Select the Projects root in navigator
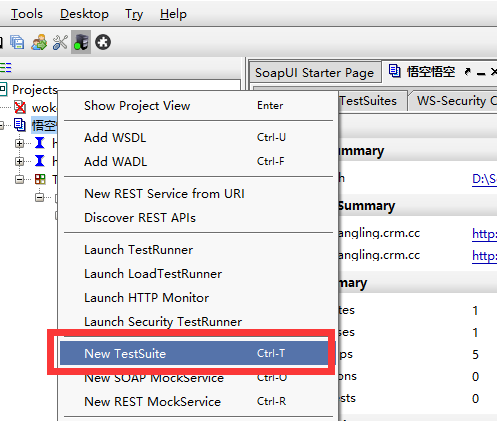Image resolution: width=497 pixels, height=421 pixels. pos(35,90)
